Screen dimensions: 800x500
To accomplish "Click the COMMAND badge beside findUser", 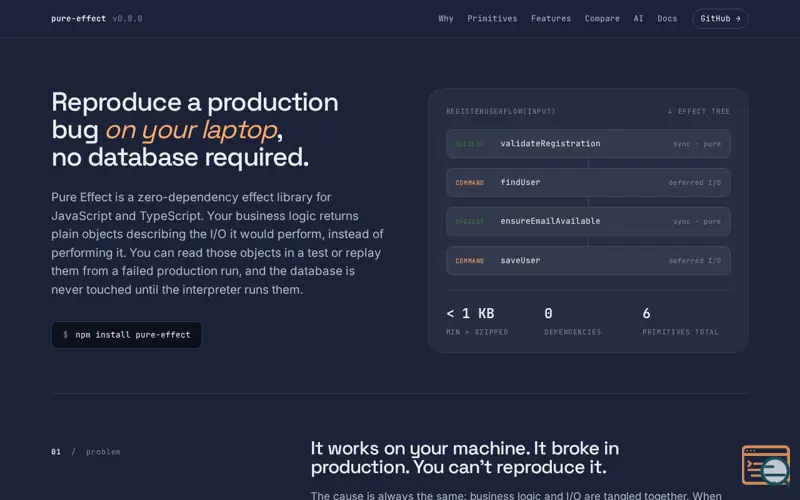I will click(469, 183).
